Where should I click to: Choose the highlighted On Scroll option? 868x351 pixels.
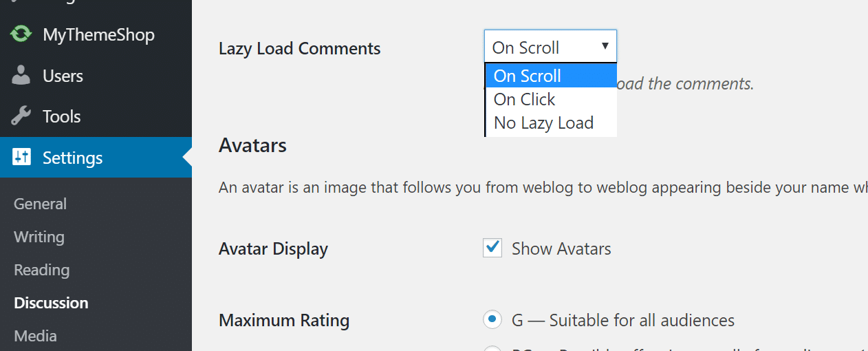pos(528,76)
